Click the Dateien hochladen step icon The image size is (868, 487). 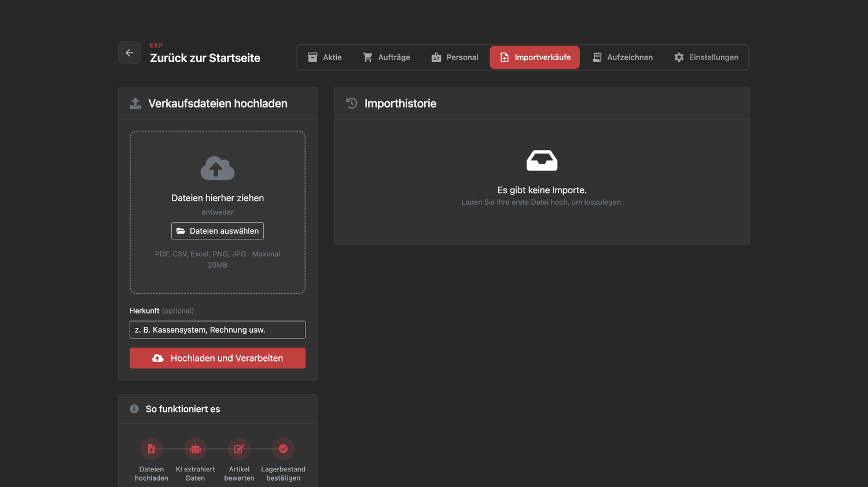(x=152, y=449)
